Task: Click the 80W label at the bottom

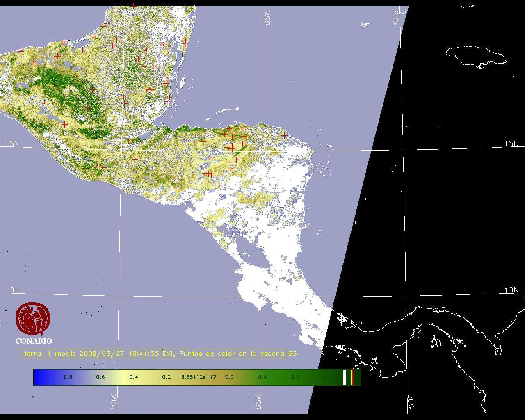Action: [411, 403]
